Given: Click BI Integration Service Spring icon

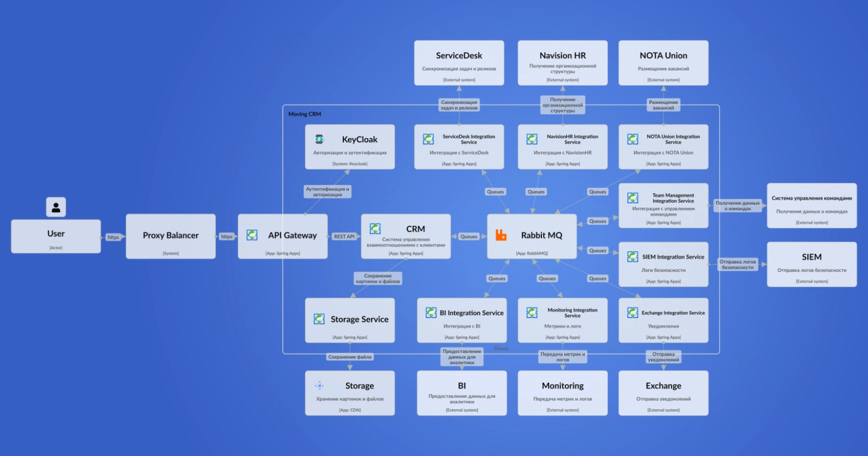Looking at the screenshot, I should [431, 312].
